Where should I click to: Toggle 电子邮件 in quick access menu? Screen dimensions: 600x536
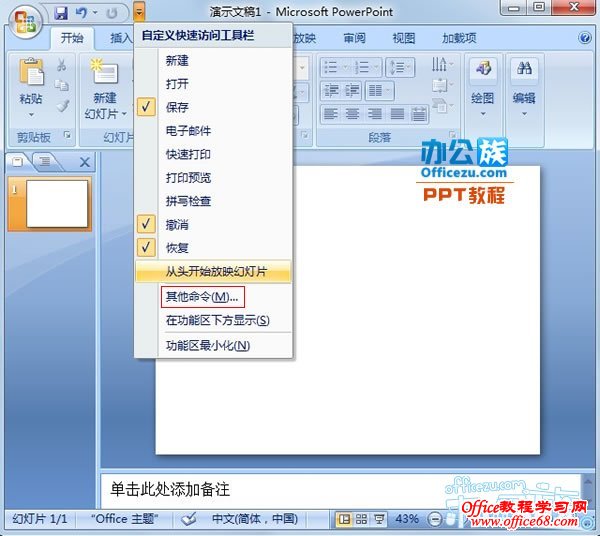coord(214,131)
